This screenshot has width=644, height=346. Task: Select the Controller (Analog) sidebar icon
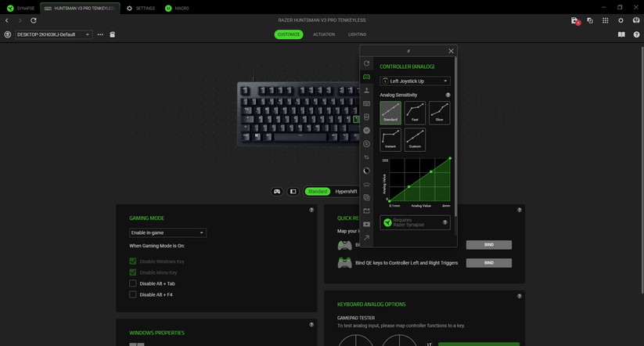pyautogui.click(x=366, y=77)
